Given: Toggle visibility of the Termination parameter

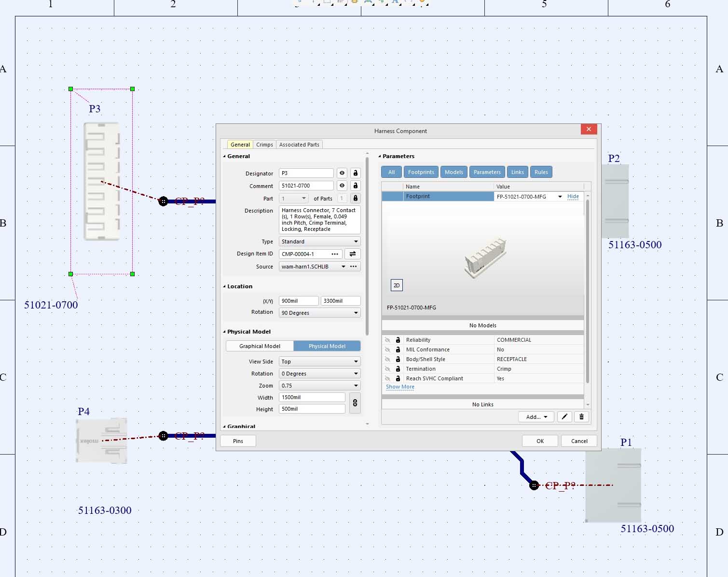Looking at the screenshot, I should pos(387,369).
